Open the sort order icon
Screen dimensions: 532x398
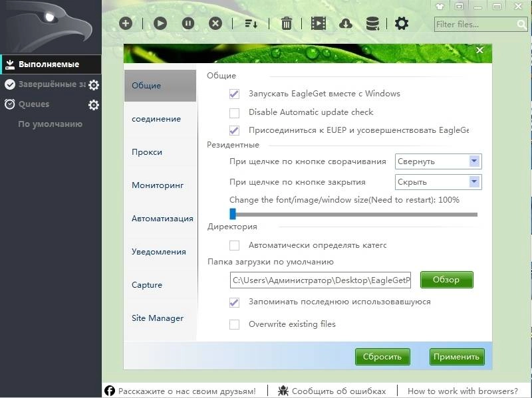pyautogui.click(x=251, y=23)
